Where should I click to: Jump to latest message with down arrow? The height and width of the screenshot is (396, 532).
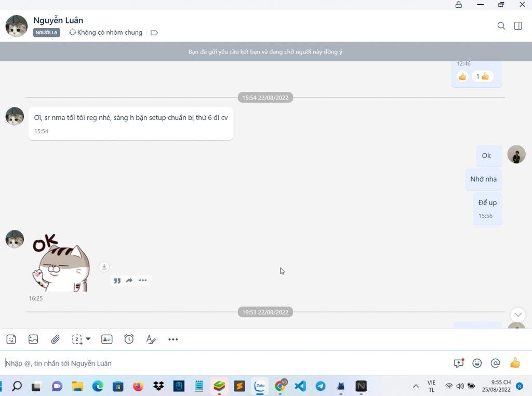tap(518, 315)
